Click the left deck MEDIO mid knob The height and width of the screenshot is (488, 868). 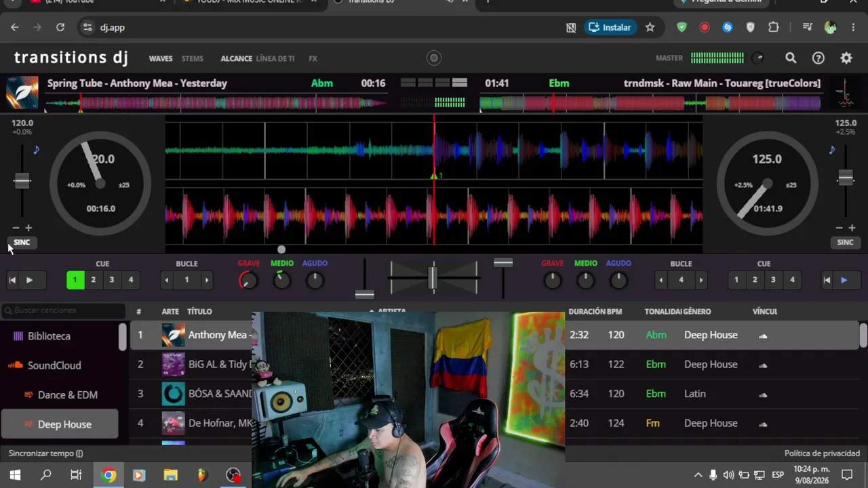coord(281,280)
